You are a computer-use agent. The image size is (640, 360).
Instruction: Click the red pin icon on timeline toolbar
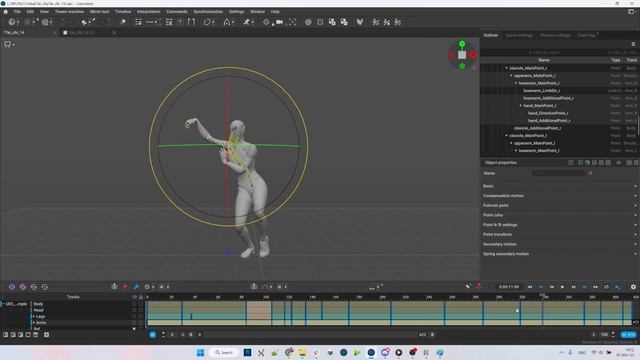(125, 287)
